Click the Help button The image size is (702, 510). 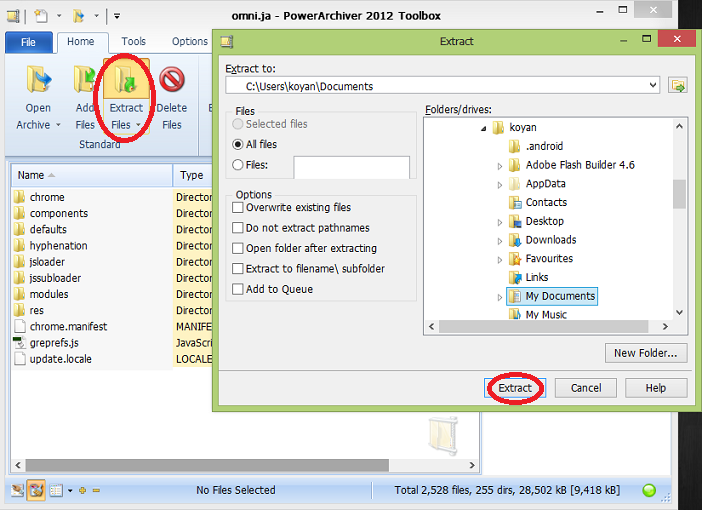[656, 388]
